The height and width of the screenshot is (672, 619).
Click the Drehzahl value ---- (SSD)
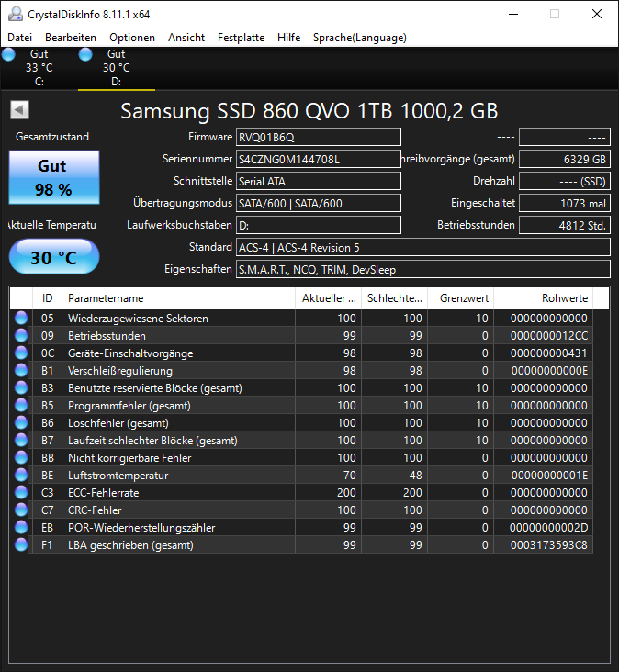(565, 181)
